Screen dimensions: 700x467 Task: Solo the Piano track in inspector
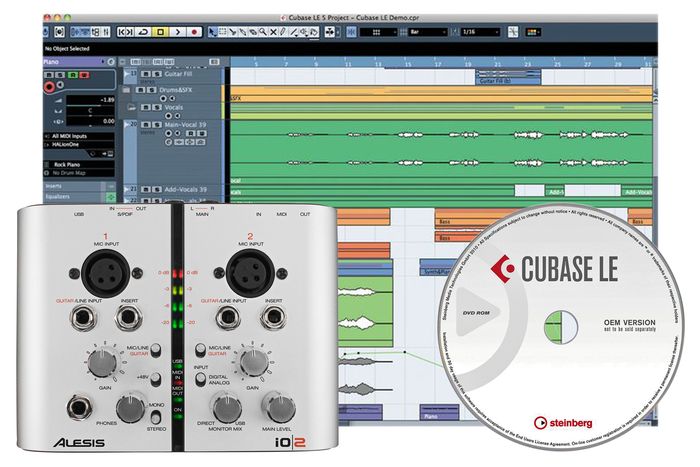(60, 75)
